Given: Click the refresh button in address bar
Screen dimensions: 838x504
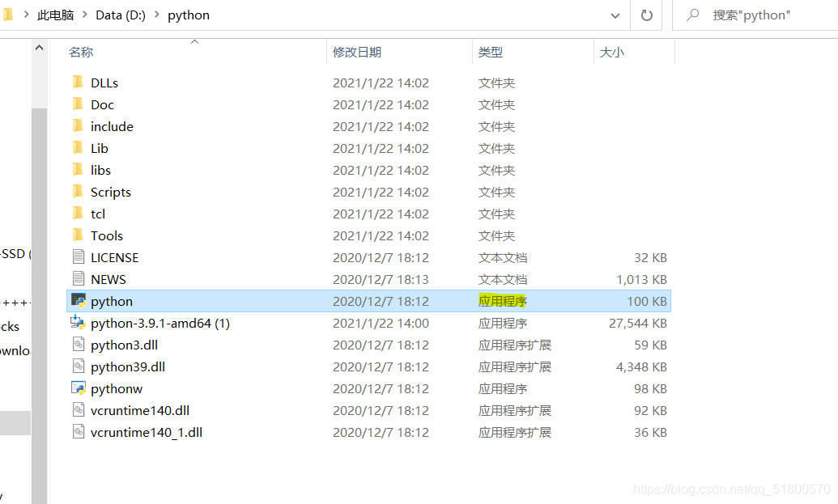Looking at the screenshot, I should tap(647, 15).
